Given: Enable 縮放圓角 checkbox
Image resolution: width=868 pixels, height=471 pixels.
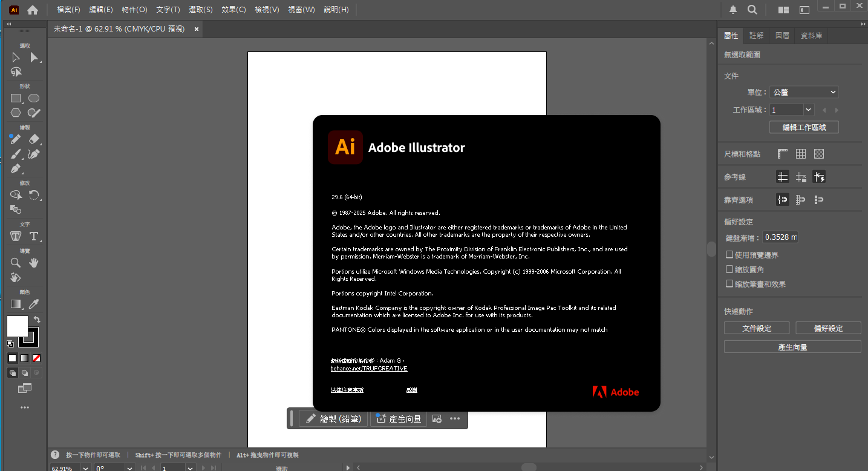Looking at the screenshot, I should click(x=729, y=269).
